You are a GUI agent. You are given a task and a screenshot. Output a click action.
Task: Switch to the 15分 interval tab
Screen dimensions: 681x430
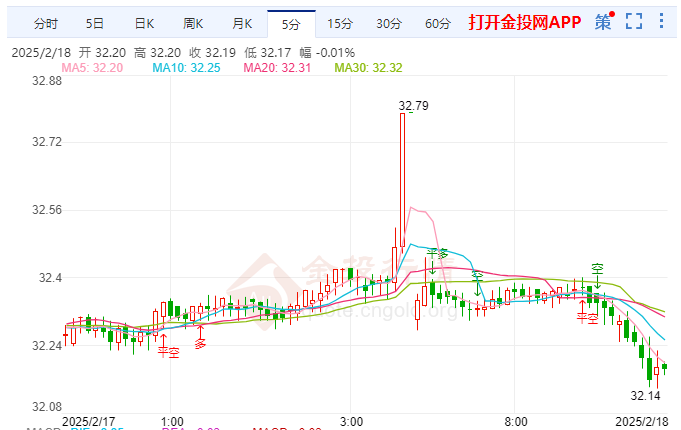pyautogui.click(x=340, y=23)
